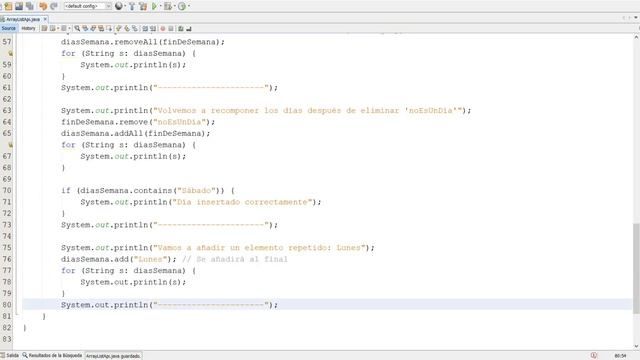The image size is (640, 360).
Task: Stop Macro Recording icon
Action: (x=171, y=28)
